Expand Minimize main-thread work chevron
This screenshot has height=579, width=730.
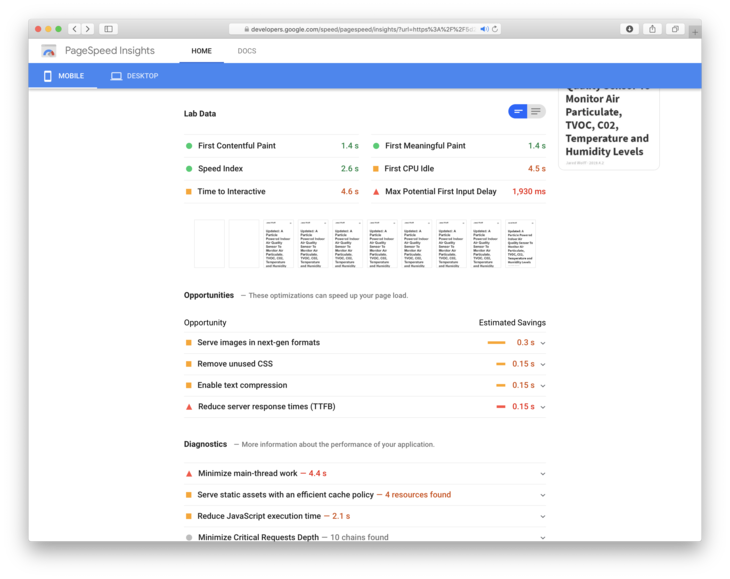tap(542, 474)
